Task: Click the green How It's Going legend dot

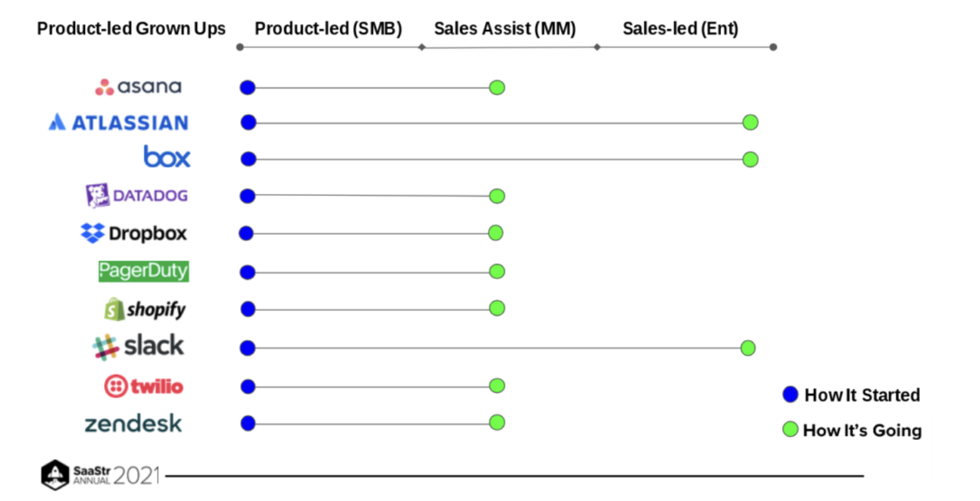Action: pyautogui.click(x=790, y=430)
